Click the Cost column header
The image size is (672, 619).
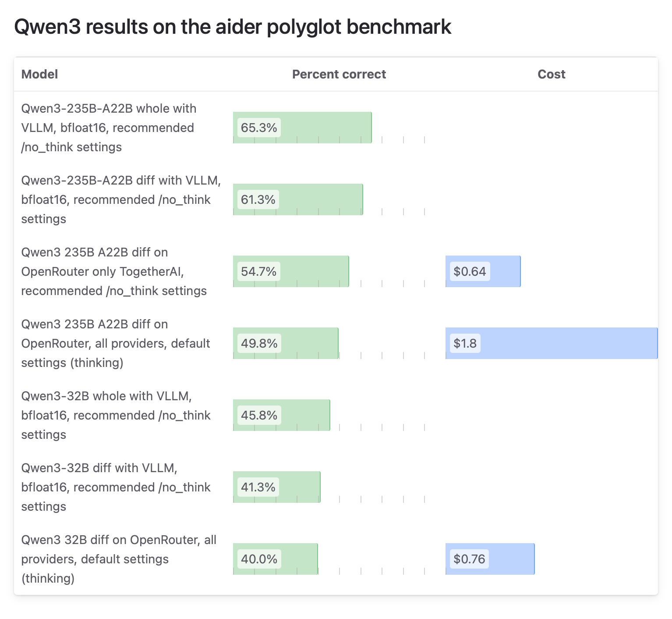click(x=551, y=75)
